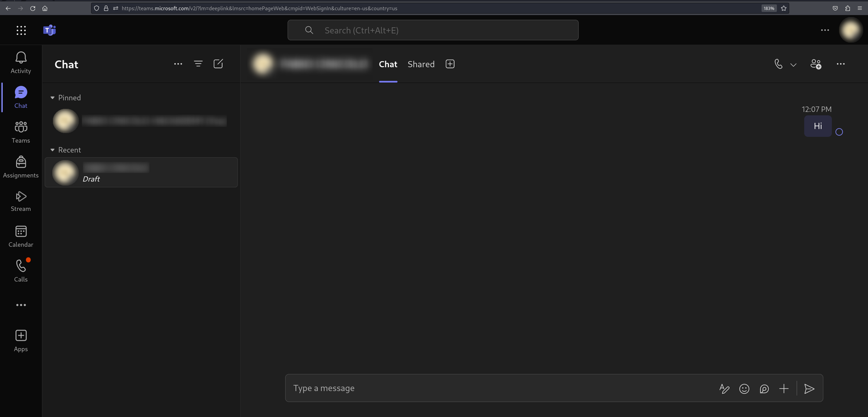This screenshot has height=417, width=868.
Task: Add a tab to this chat
Action: point(450,64)
